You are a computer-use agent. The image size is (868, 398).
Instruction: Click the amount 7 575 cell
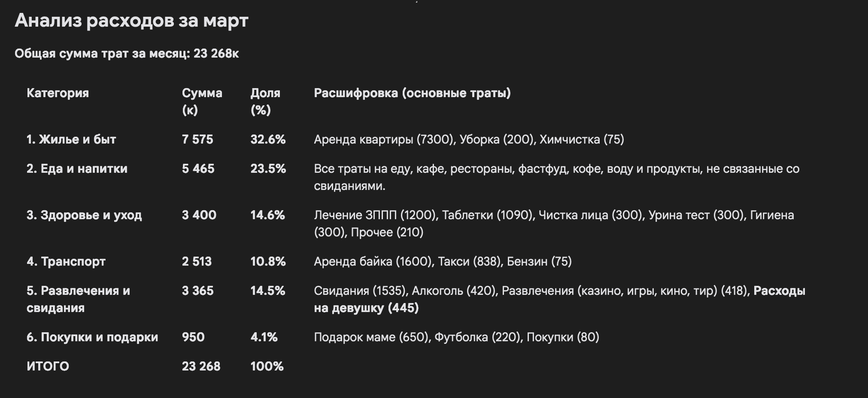[x=197, y=139]
